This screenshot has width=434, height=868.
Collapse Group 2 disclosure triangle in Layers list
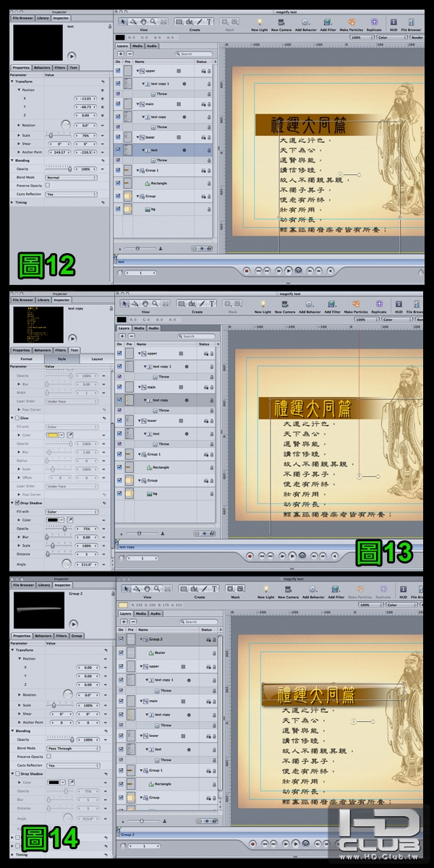(140, 639)
